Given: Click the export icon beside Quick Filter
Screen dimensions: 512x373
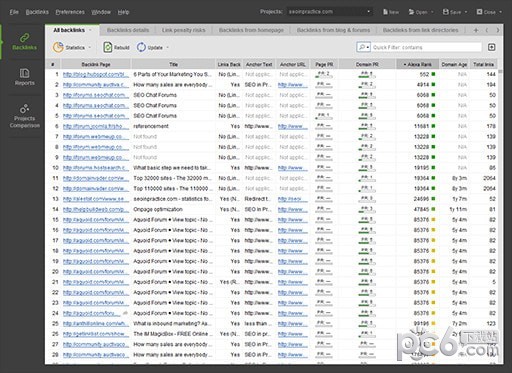Looking at the screenshot, I should [x=491, y=47].
